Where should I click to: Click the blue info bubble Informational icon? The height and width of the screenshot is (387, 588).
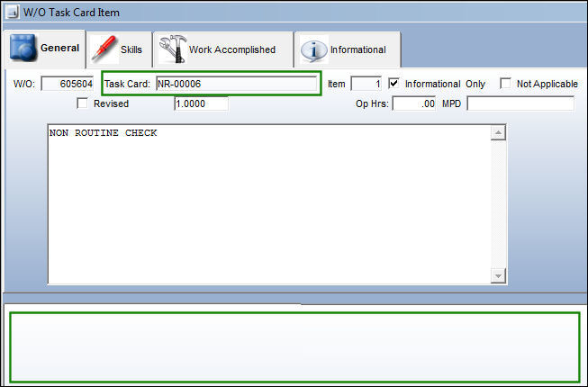point(314,49)
